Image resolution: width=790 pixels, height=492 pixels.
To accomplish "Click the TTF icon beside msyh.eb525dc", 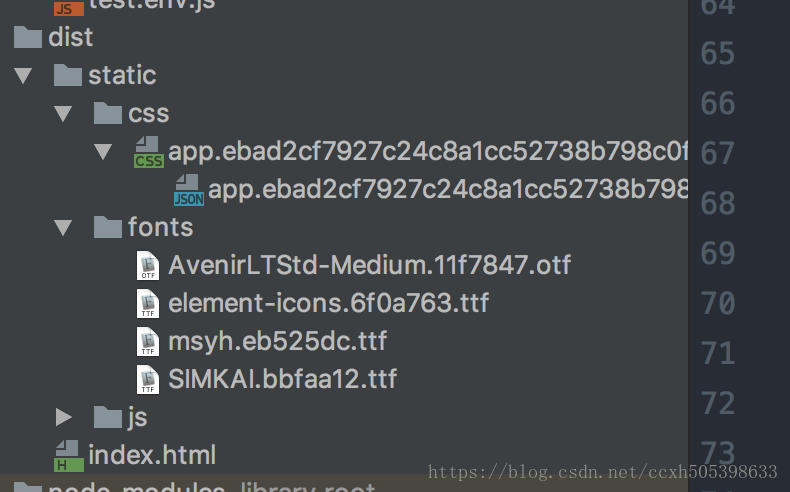I will click(148, 341).
